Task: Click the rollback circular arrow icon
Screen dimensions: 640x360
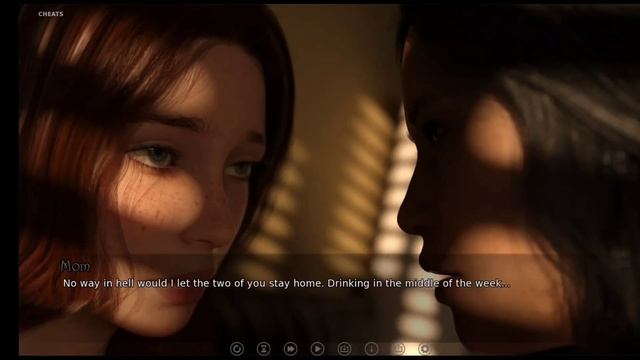Action: (x=237, y=349)
